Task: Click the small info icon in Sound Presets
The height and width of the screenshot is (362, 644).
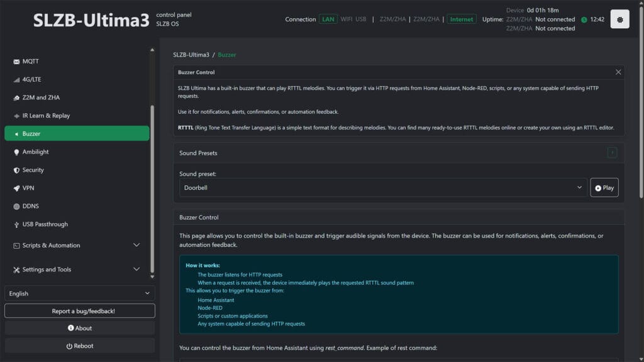Action: (x=612, y=153)
